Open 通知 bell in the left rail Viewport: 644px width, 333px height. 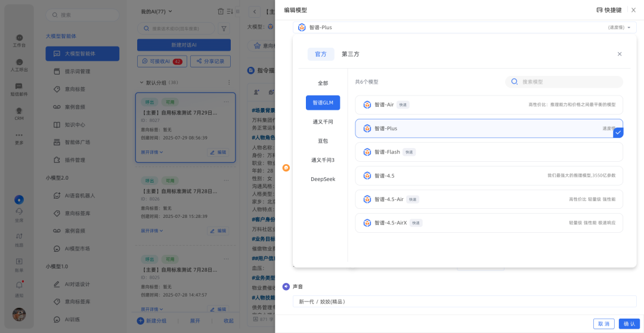point(19,289)
